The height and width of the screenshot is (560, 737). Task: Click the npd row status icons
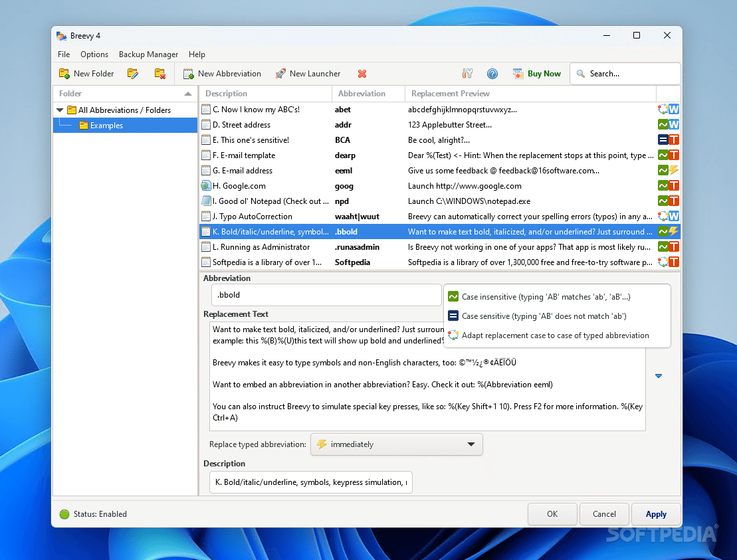[x=669, y=201]
